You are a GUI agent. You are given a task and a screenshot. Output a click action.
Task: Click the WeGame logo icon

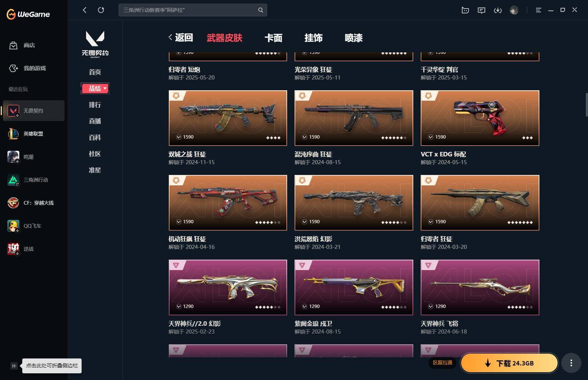click(x=11, y=14)
